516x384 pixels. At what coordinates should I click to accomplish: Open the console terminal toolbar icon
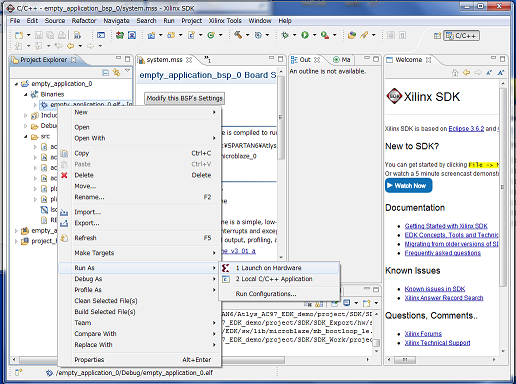tap(101, 35)
